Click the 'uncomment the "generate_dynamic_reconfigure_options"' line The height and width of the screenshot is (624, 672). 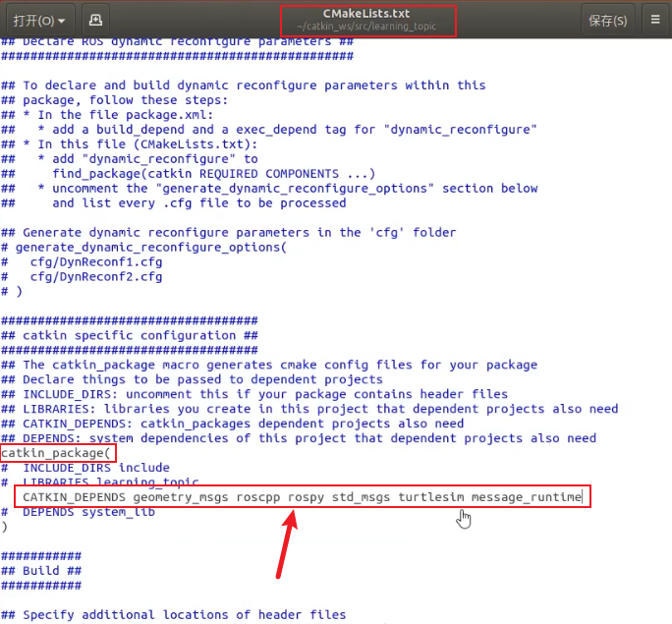point(269,188)
